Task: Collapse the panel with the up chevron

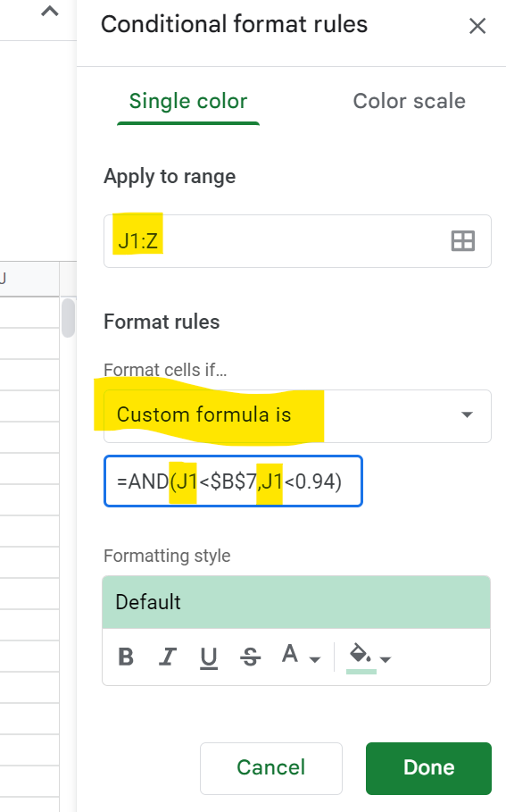Action: click(x=50, y=12)
